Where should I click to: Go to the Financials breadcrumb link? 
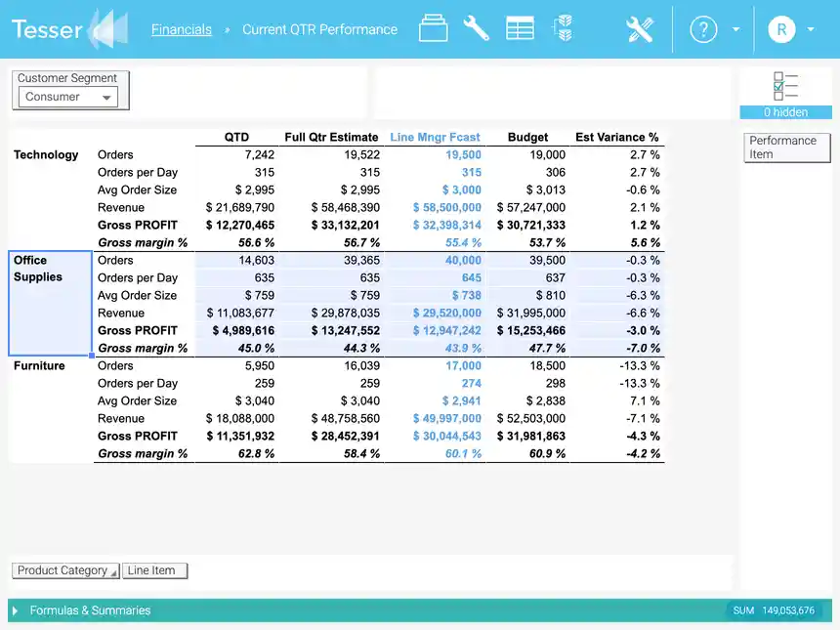pos(181,29)
